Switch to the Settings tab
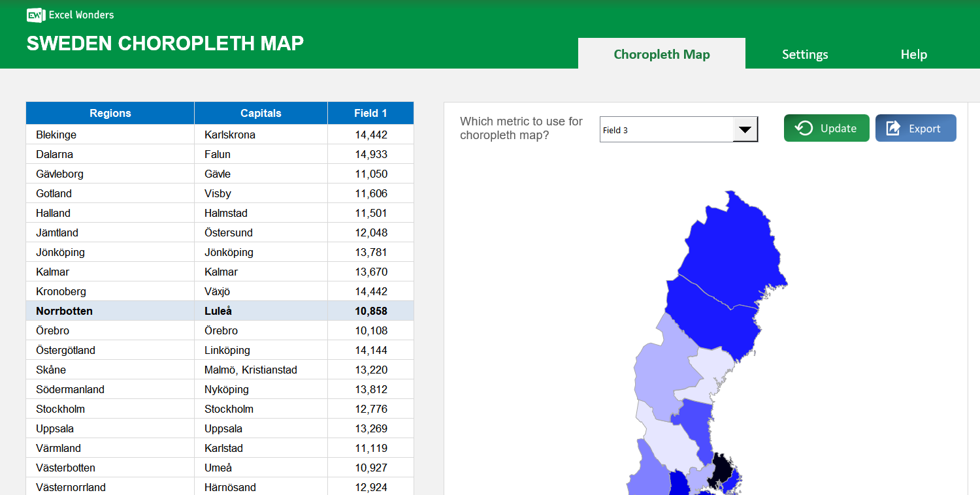980x495 pixels. pos(804,54)
